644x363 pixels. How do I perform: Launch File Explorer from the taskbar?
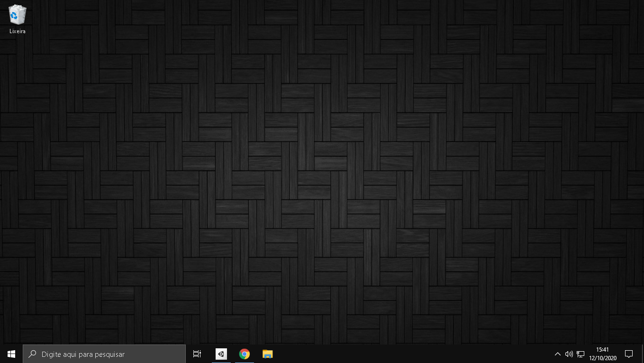tap(268, 354)
